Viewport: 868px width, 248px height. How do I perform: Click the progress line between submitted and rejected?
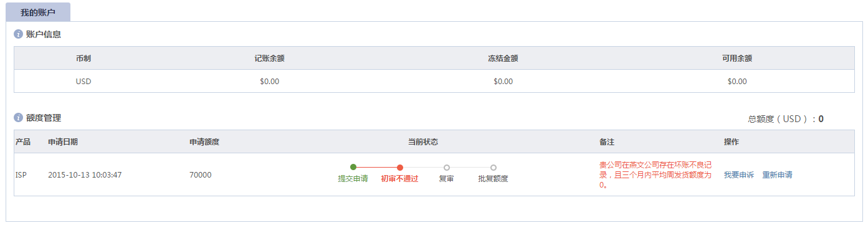coord(376,167)
